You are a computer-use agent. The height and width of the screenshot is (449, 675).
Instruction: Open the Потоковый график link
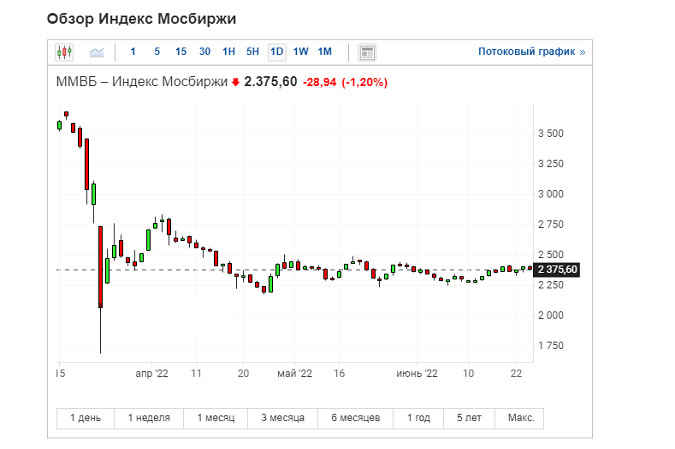(532, 52)
